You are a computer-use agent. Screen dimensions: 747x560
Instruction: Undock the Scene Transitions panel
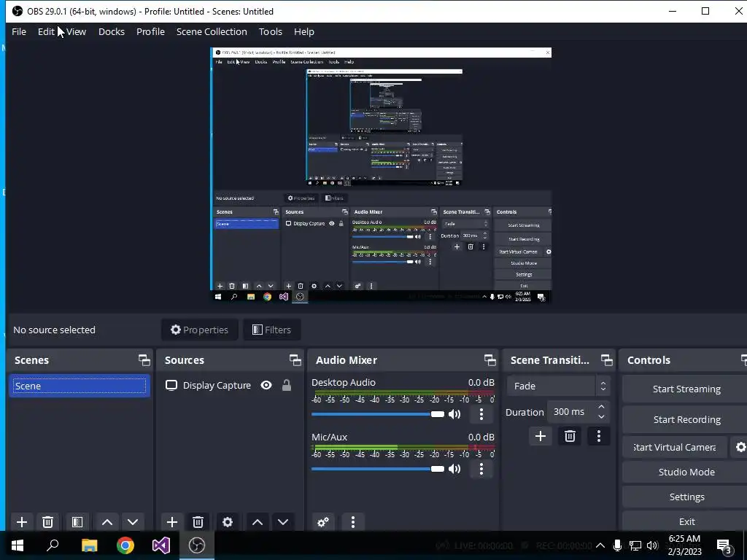point(606,360)
